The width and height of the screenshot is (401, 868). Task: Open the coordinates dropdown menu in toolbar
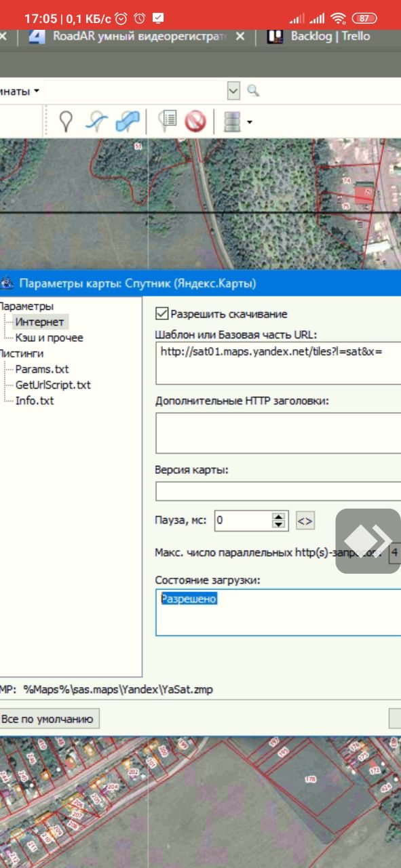coord(20,90)
